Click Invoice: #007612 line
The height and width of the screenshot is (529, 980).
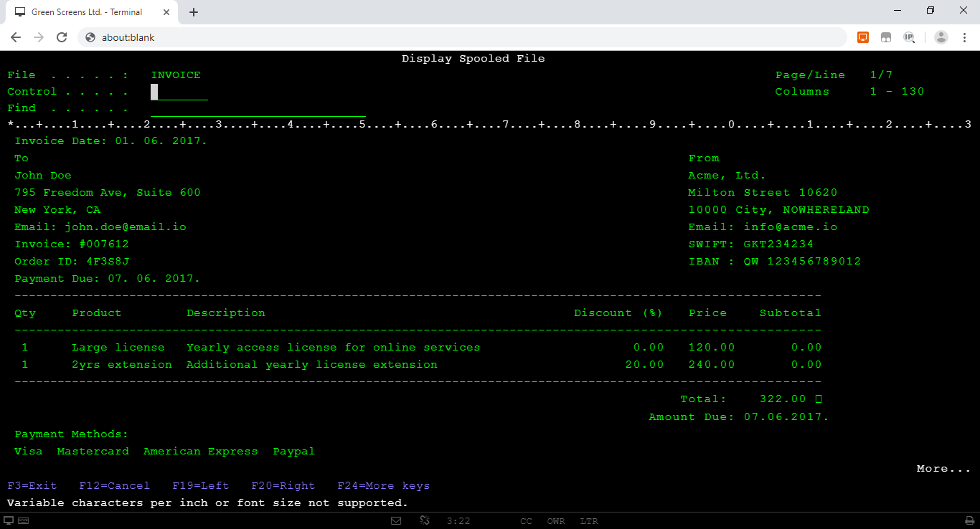(x=72, y=244)
